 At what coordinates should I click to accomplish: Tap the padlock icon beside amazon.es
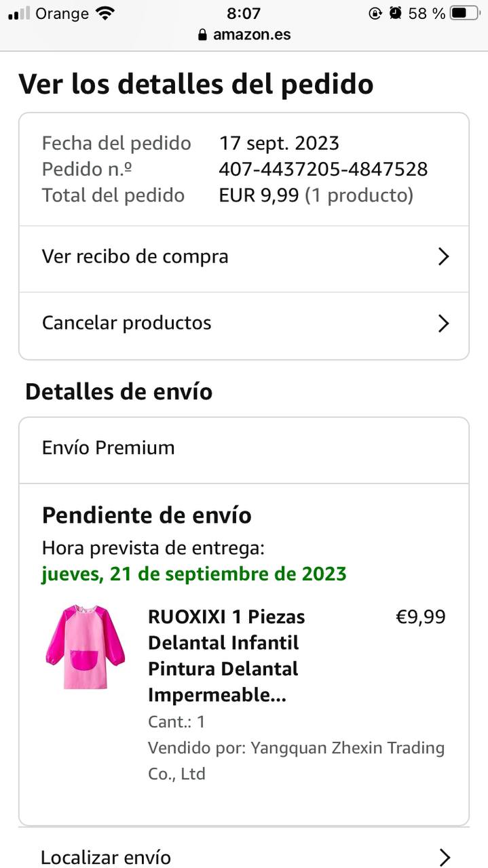(202, 35)
